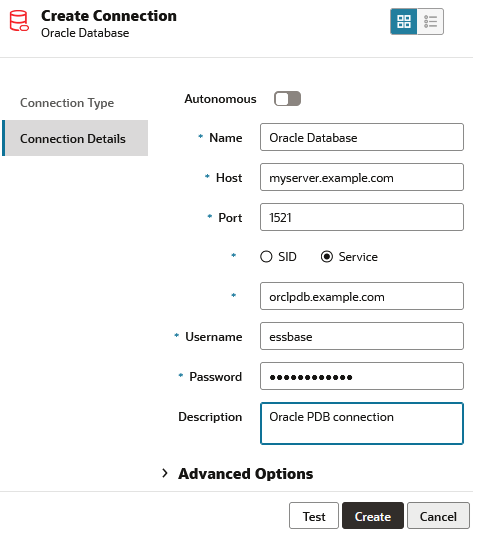
Task: Click into the Password field
Action: (362, 376)
